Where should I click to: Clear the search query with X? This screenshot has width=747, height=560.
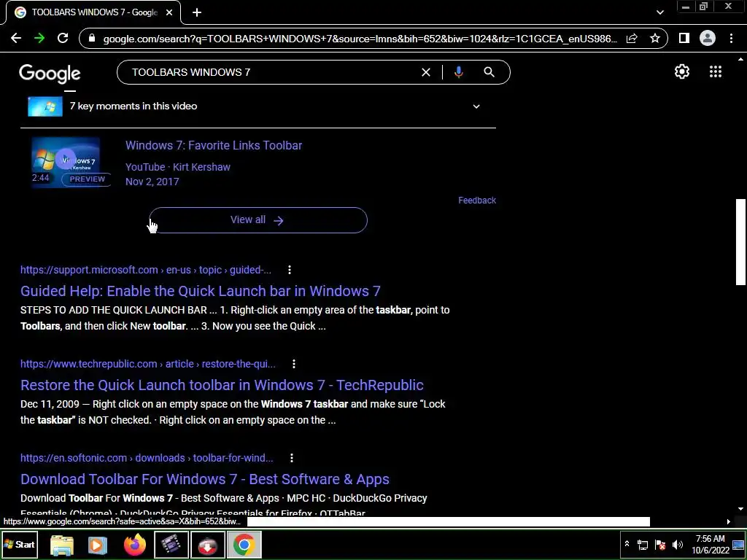[426, 72]
